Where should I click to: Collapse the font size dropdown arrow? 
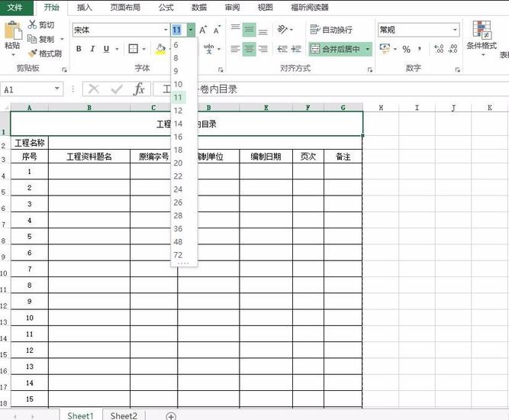coord(191,30)
